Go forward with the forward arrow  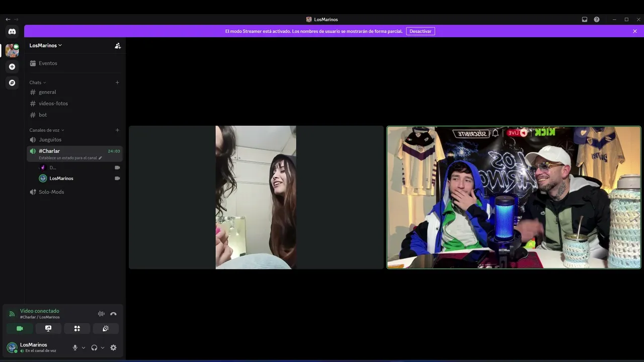pos(16,20)
